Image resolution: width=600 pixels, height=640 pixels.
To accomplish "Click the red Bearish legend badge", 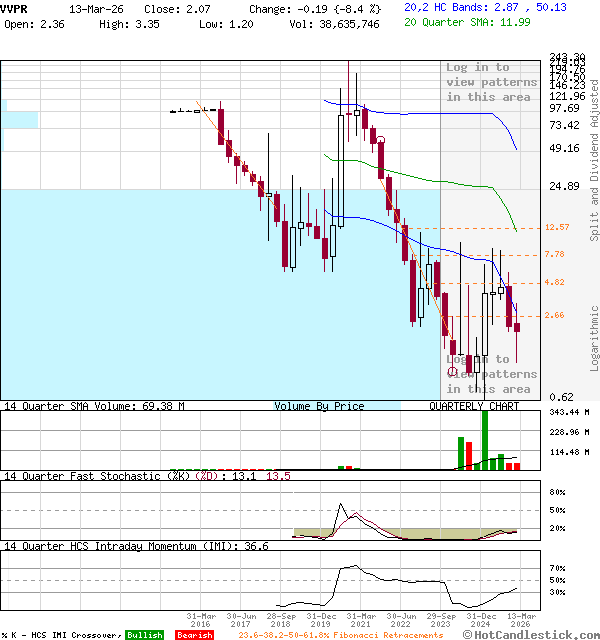I will [194, 635].
